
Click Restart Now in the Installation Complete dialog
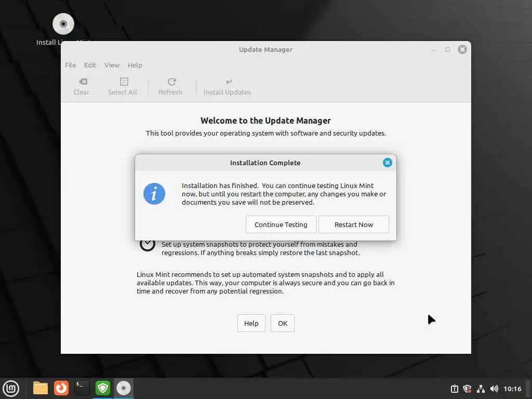click(x=353, y=224)
